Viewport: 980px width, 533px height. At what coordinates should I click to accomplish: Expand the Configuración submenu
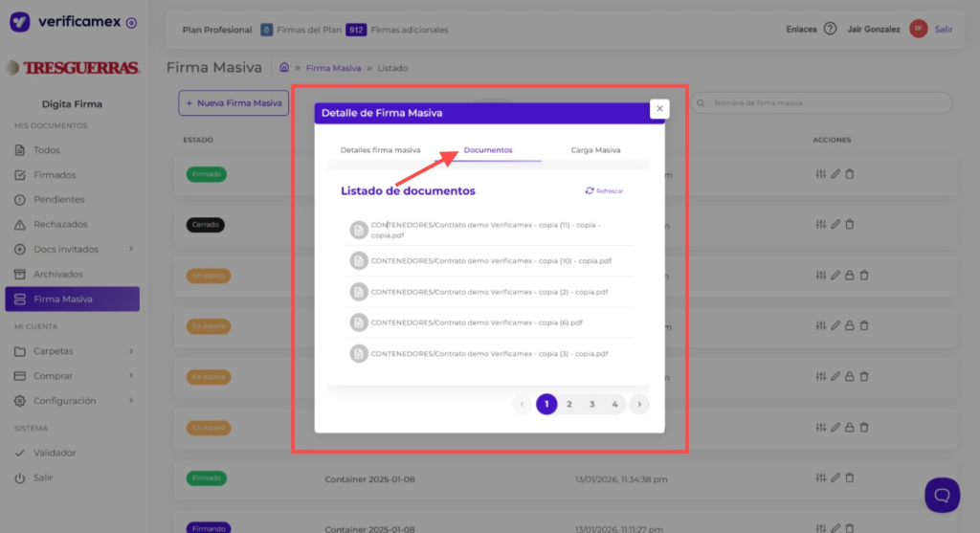tap(131, 401)
